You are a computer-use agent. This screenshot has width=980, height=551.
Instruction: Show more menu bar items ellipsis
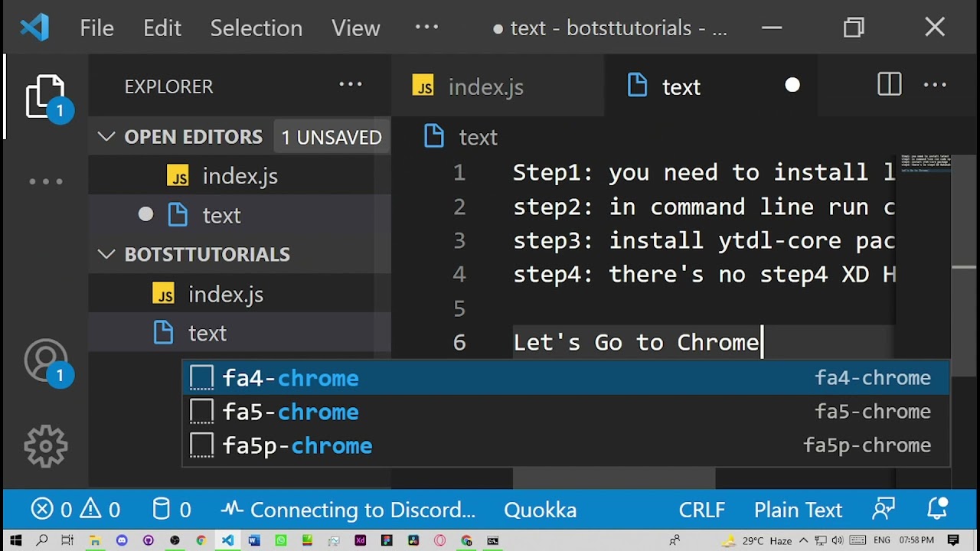point(426,27)
